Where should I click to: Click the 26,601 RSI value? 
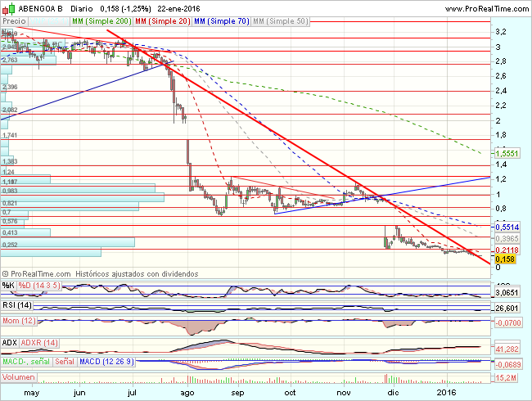(507, 308)
